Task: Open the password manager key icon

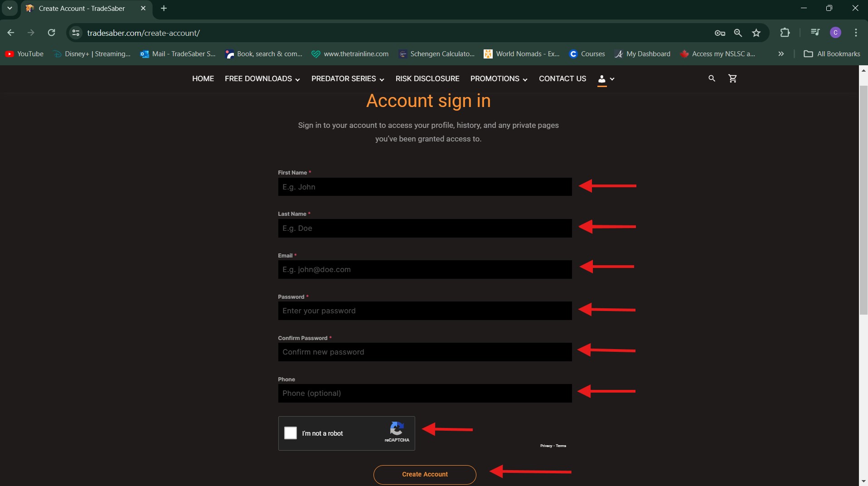Action: tap(719, 33)
